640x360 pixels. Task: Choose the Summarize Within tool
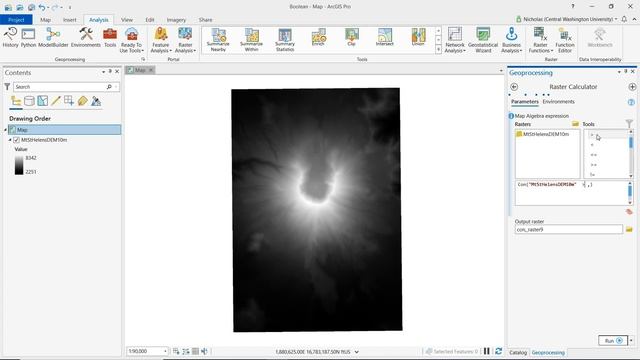pyautogui.click(x=251, y=40)
